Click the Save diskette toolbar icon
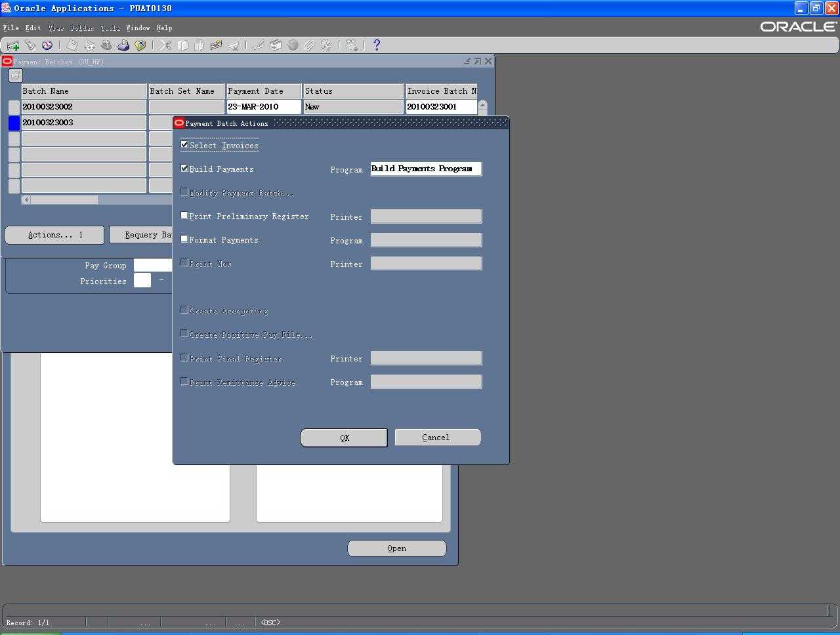The image size is (840, 635). 72,45
